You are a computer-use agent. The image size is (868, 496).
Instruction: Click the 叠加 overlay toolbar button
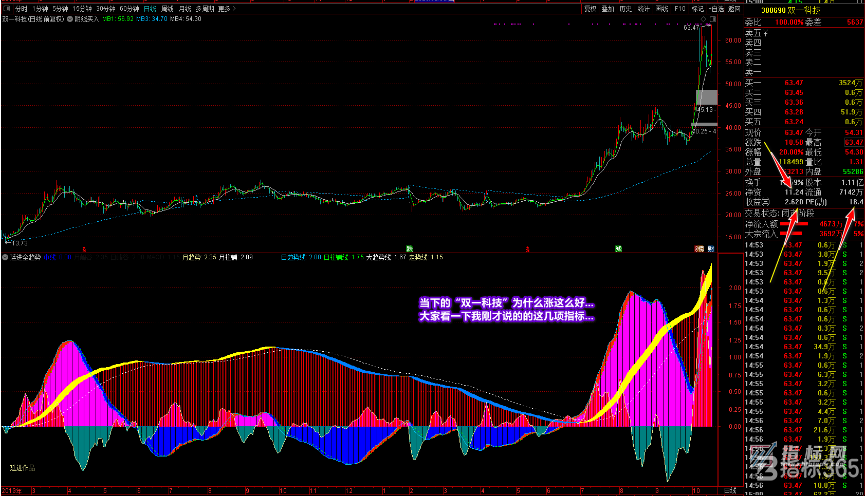(x=608, y=9)
